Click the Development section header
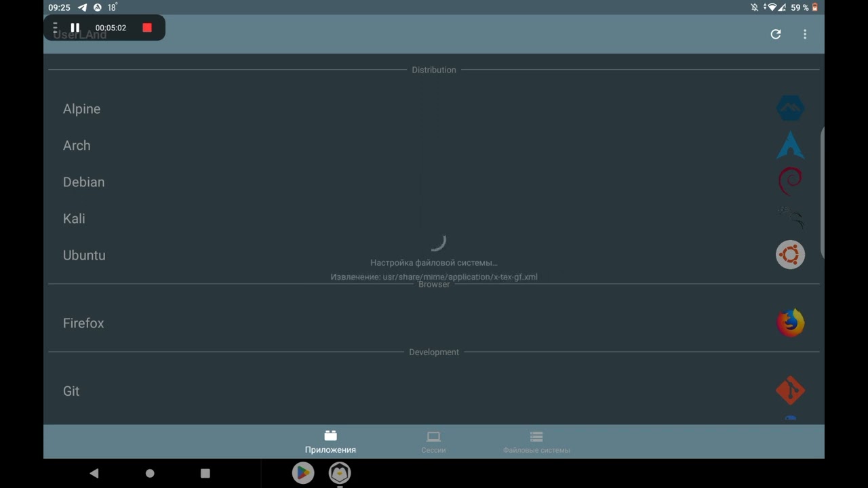868x488 pixels. 434,352
